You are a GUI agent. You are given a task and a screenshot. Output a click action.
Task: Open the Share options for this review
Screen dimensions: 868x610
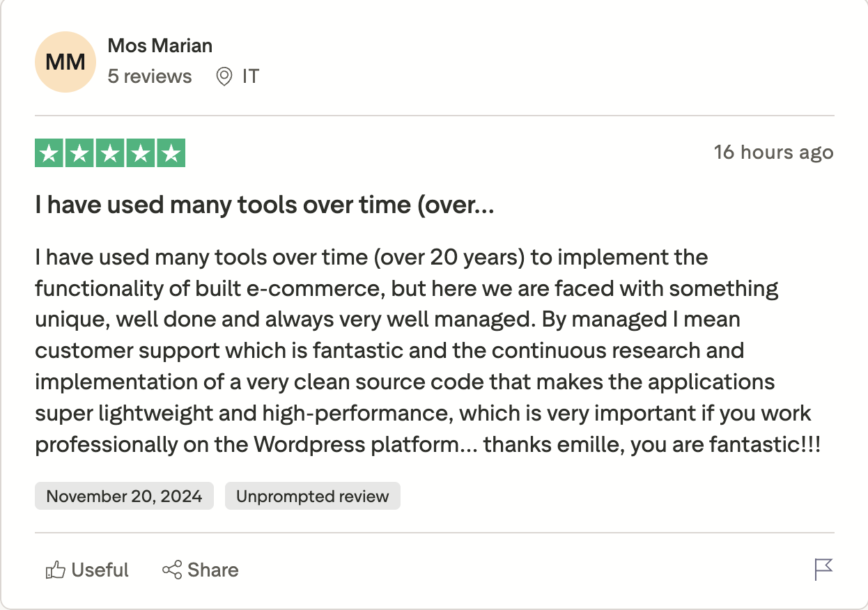(x=200, y=570)
